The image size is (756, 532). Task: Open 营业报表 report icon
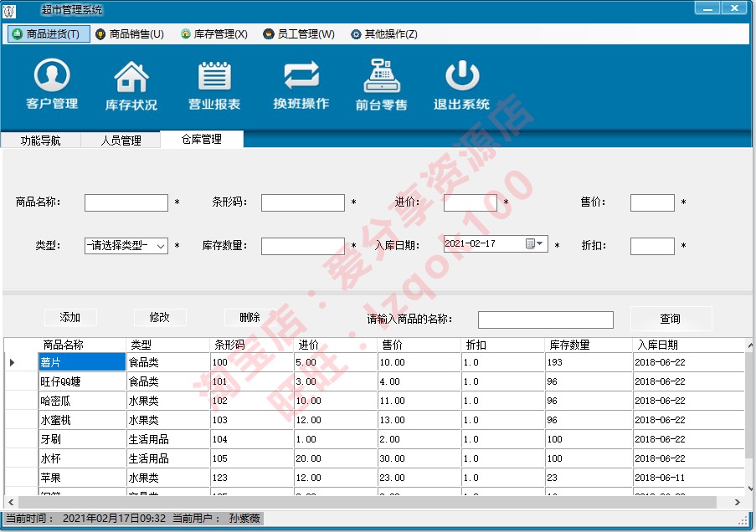(214, 84)
